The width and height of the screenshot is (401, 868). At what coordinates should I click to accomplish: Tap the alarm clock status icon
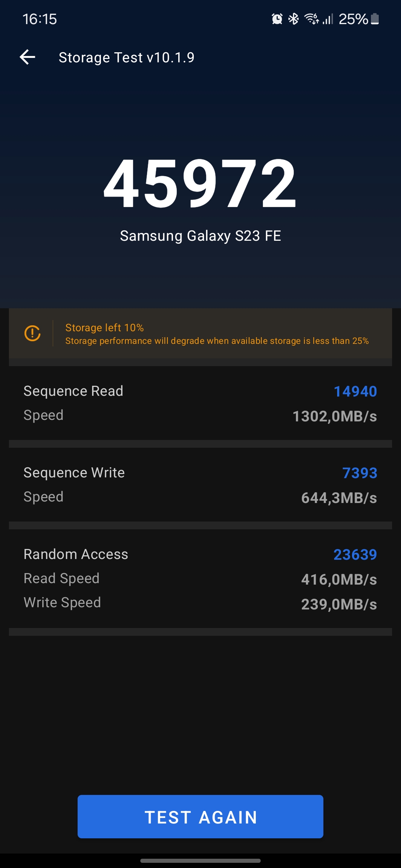point(277,19)
